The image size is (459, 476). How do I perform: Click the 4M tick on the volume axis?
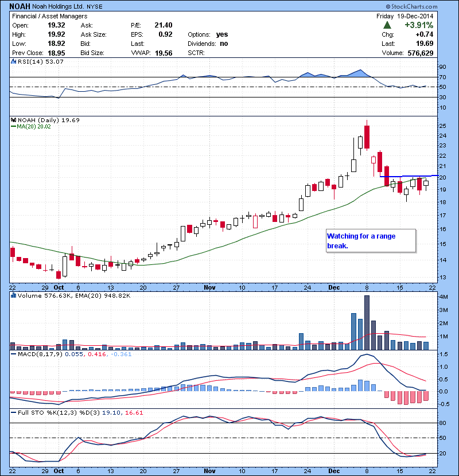(x=444, y=297)
